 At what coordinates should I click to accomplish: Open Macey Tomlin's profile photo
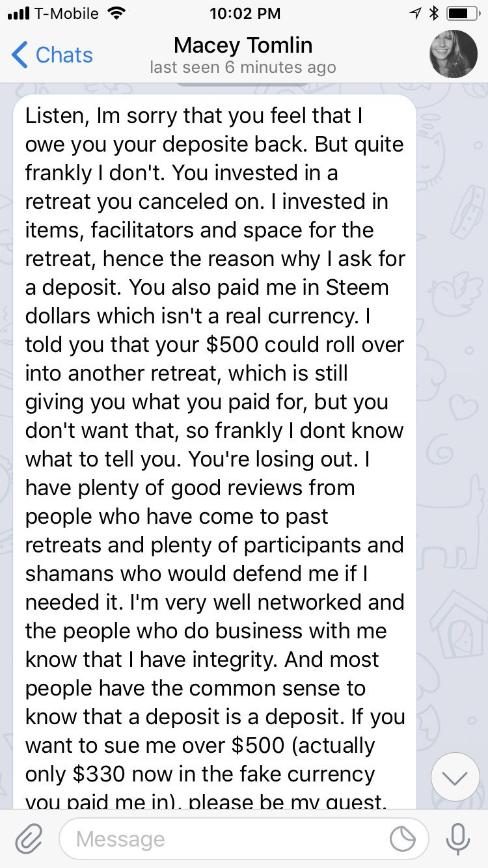454,54
